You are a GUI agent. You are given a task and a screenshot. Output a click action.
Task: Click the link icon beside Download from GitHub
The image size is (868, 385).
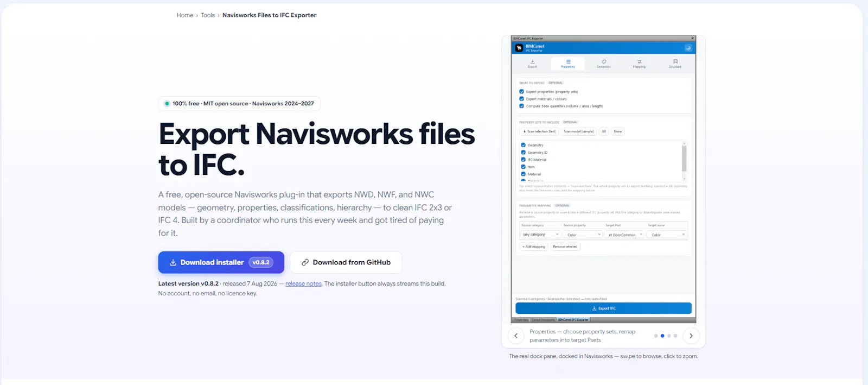(x=305, y=262)
